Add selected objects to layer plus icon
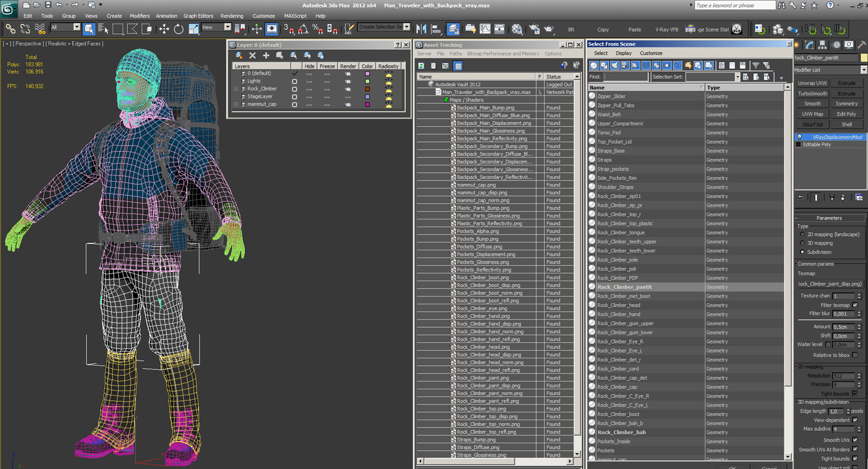868x469 pixels. point(266,55)
